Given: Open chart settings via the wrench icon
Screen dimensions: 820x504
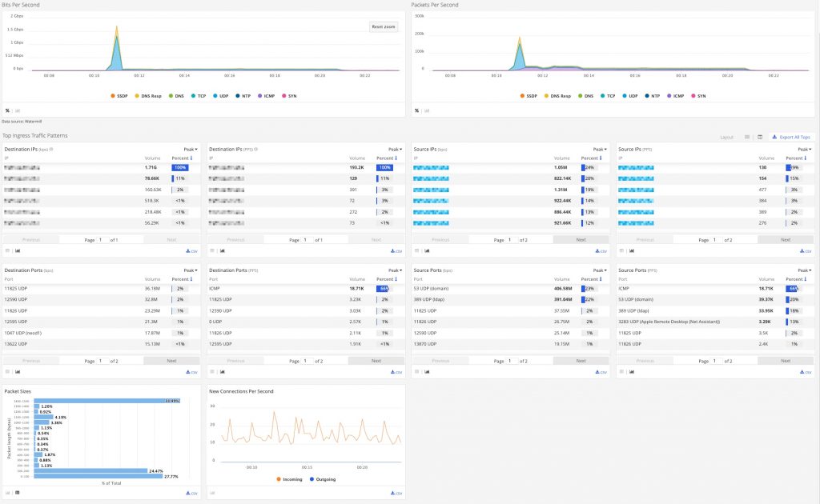Looking at the screenshot, I should click(x=6, y=110).
